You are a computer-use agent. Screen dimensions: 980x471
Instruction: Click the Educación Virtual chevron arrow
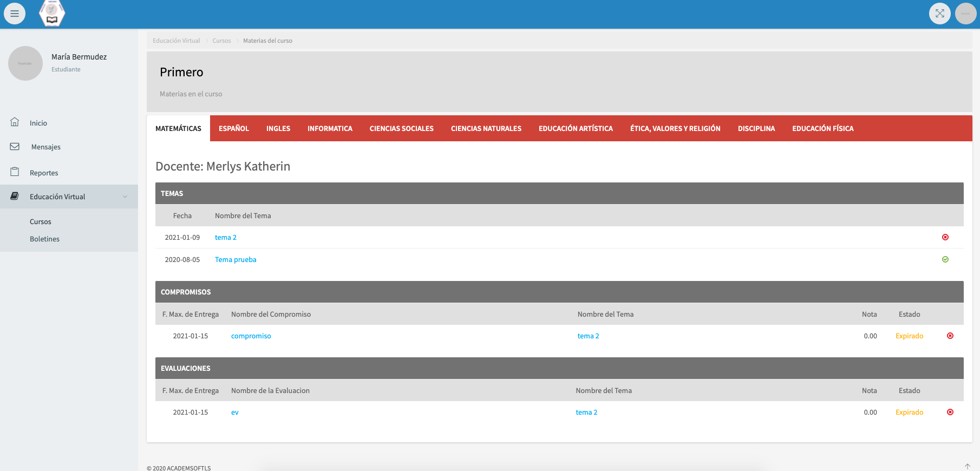pyautogui.click(x=125, y=197)
